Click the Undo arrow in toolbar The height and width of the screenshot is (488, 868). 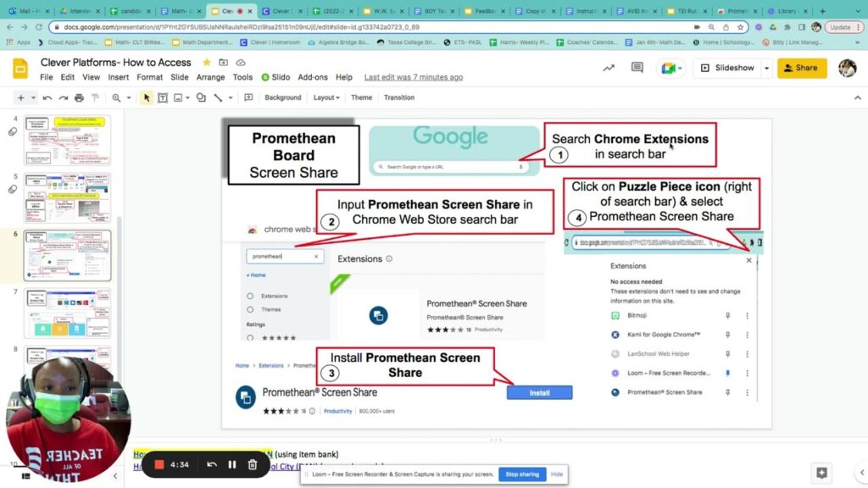tap(47, 98)
